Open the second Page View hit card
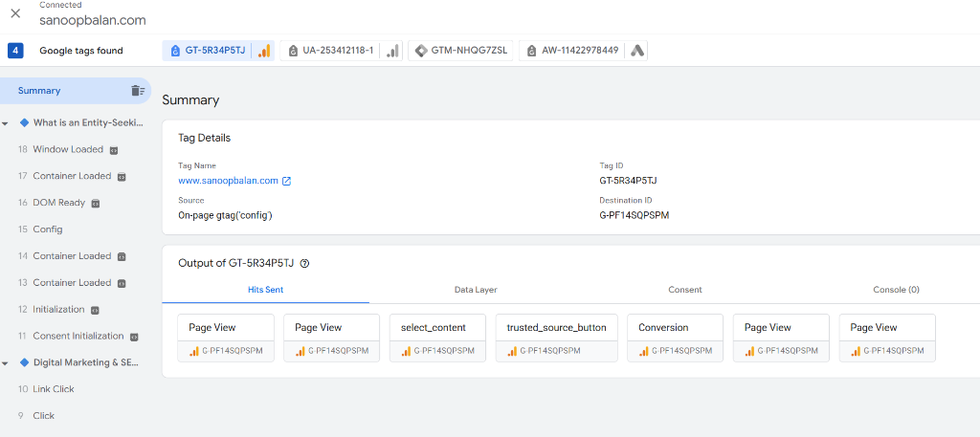980x437 pixels. point(332,338)
